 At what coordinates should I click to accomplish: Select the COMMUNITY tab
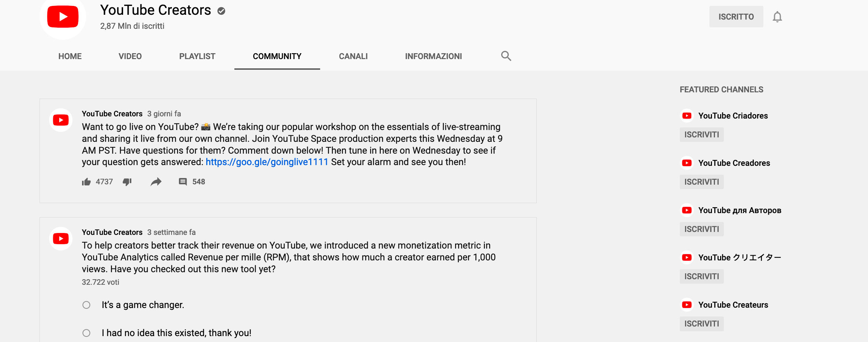[x=277, y=56]
